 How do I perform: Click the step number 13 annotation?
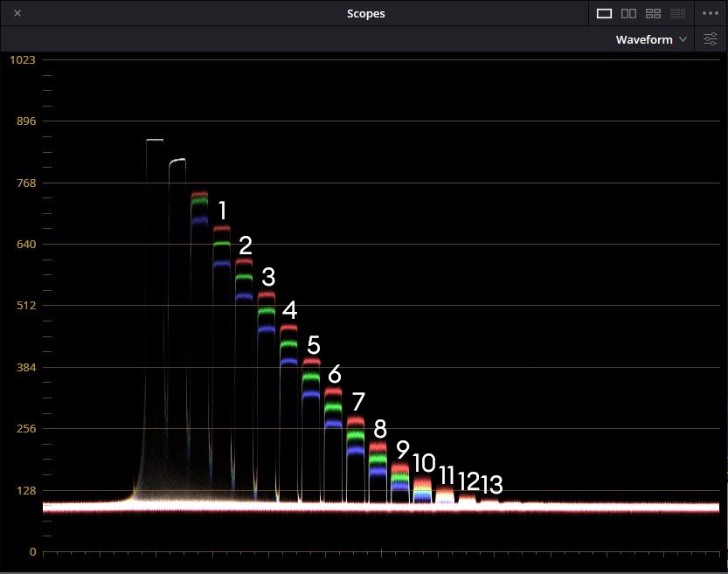pyautogui.click(x=492, y=483)
